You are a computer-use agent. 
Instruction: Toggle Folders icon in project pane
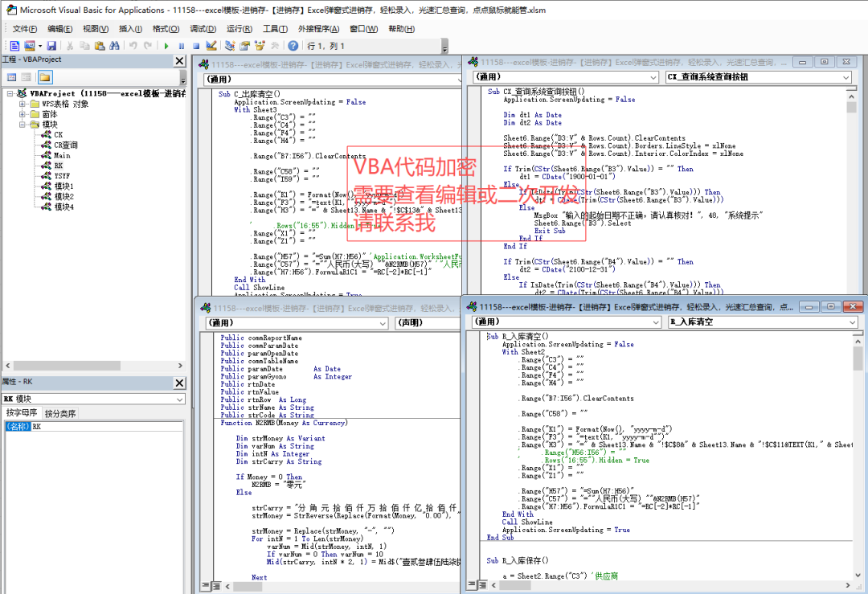(45, 77)
